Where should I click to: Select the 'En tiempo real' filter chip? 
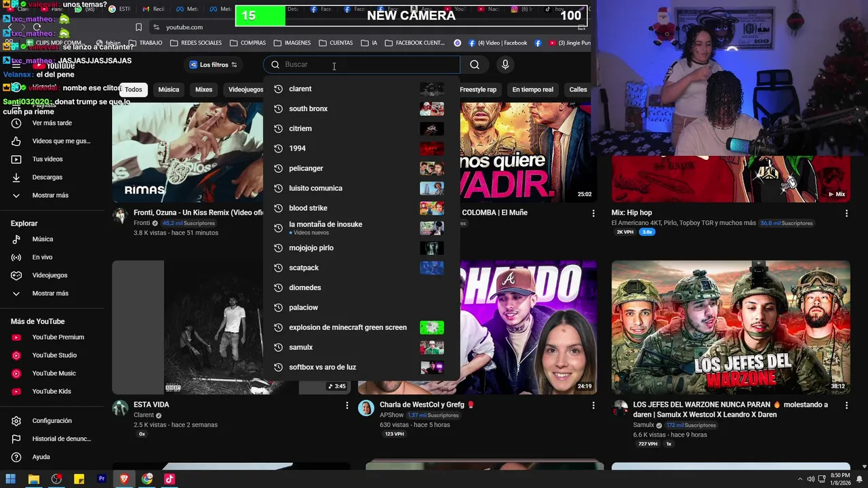click(x=532, y=89)
